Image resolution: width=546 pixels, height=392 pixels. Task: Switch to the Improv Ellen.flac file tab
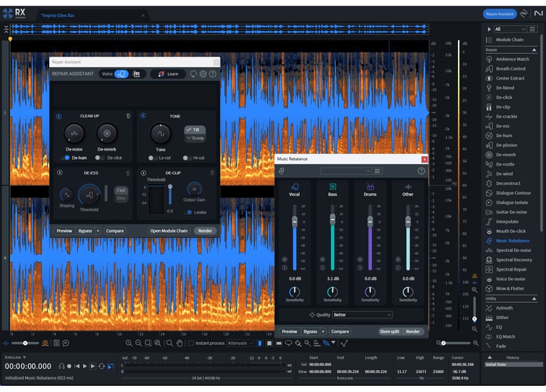[59, 14]
